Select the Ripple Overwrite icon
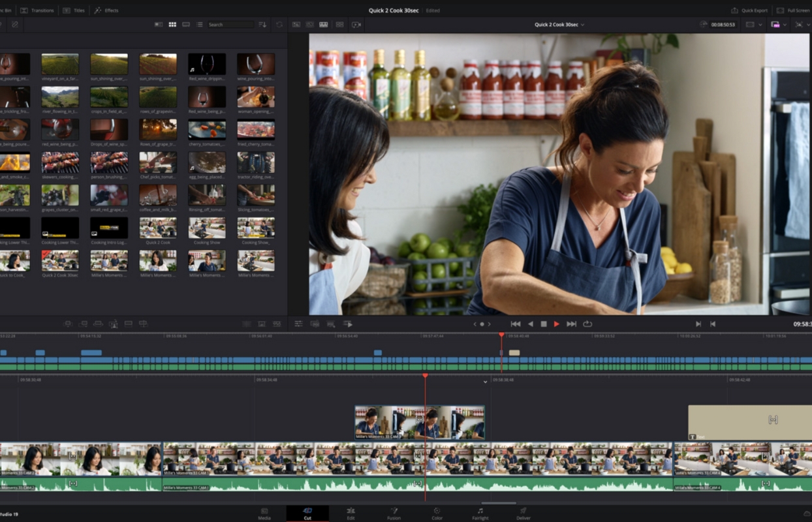Image resolution: width=812 pixels, height=522 pixels. [97, 324]
